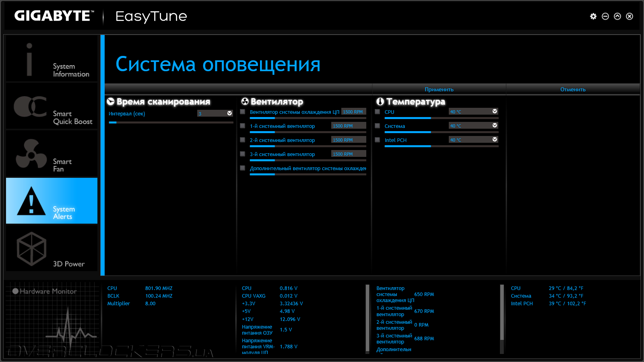Screen dimensions: 644x362
Task: Switch to Smart Quick Boost tab
Action: coord(52,106)
